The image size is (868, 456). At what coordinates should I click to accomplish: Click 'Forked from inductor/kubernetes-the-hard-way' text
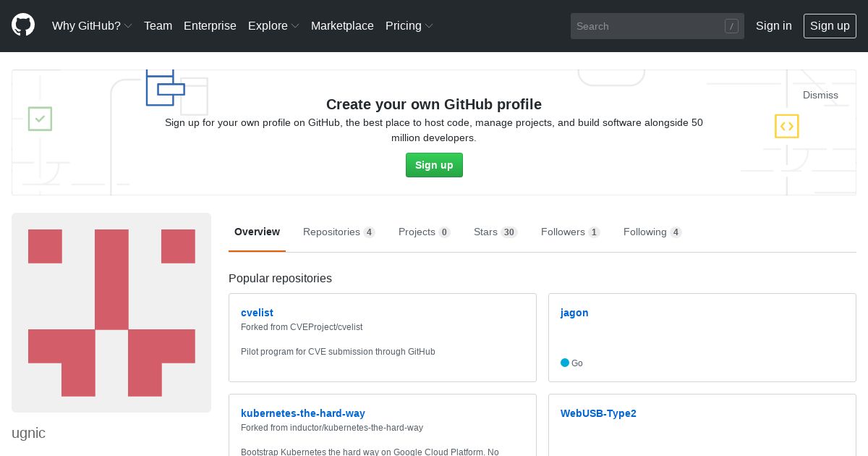pos(332,428)
